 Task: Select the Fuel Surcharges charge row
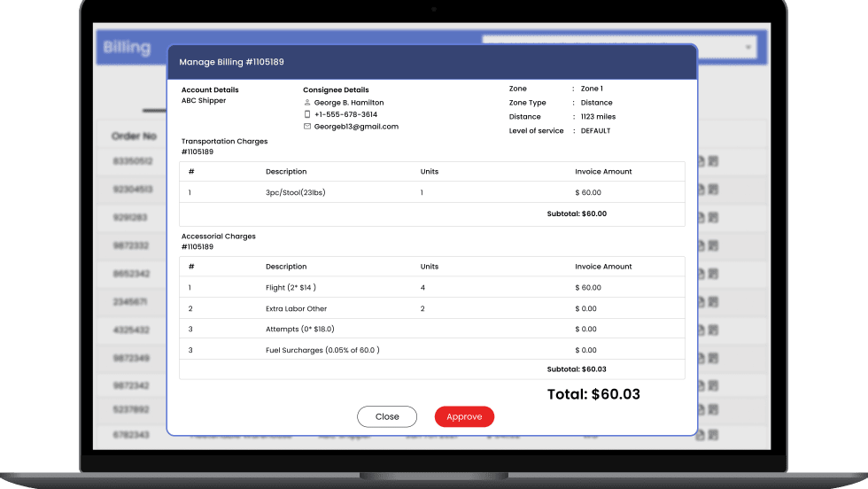(x=431, y=350)
